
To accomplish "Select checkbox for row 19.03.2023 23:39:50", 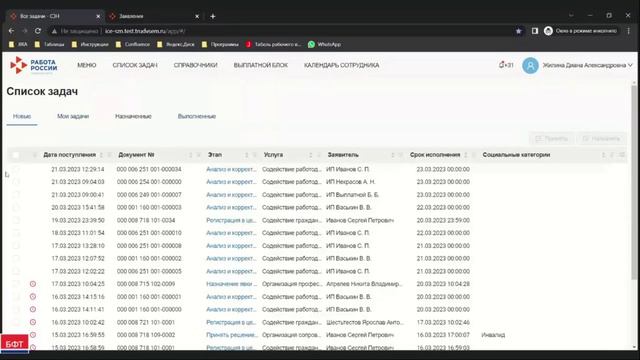I will point(16,220).
